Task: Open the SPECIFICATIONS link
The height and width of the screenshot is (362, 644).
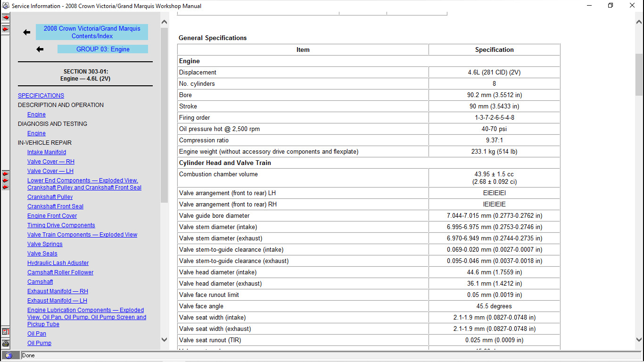Action: click(41, 96)
